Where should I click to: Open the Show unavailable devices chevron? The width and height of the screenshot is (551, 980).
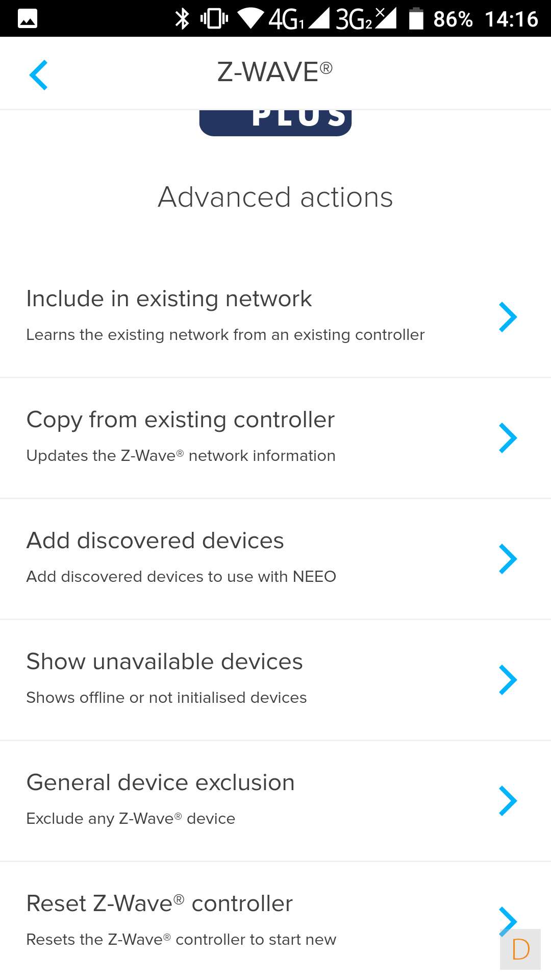click(508, 680)
